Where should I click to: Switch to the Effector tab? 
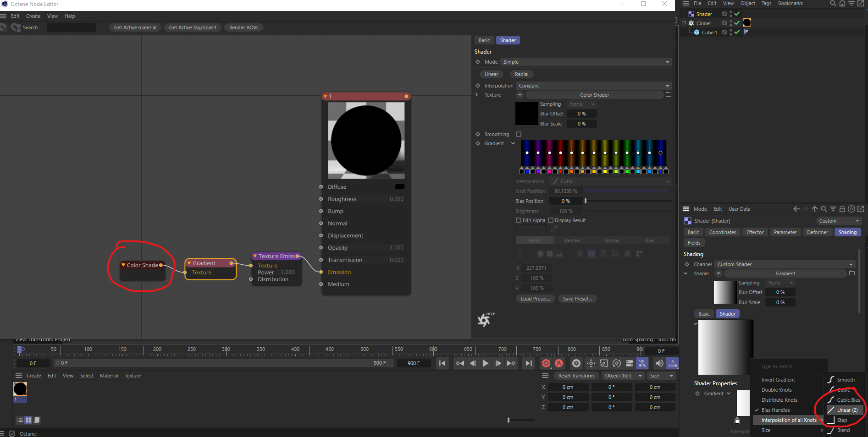(755, 232)
